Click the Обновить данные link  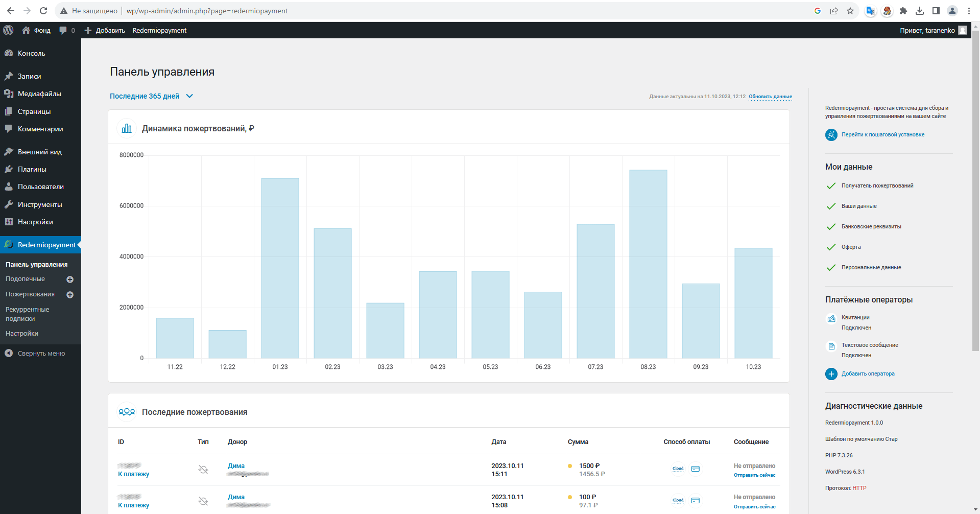770,97
